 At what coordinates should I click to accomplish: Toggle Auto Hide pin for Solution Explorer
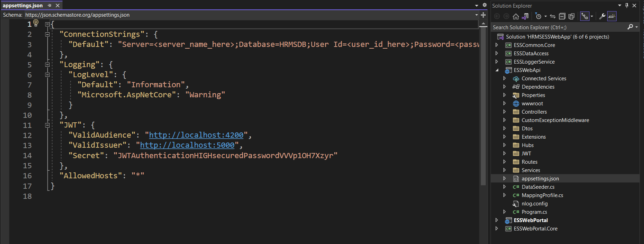click(627, 5)
